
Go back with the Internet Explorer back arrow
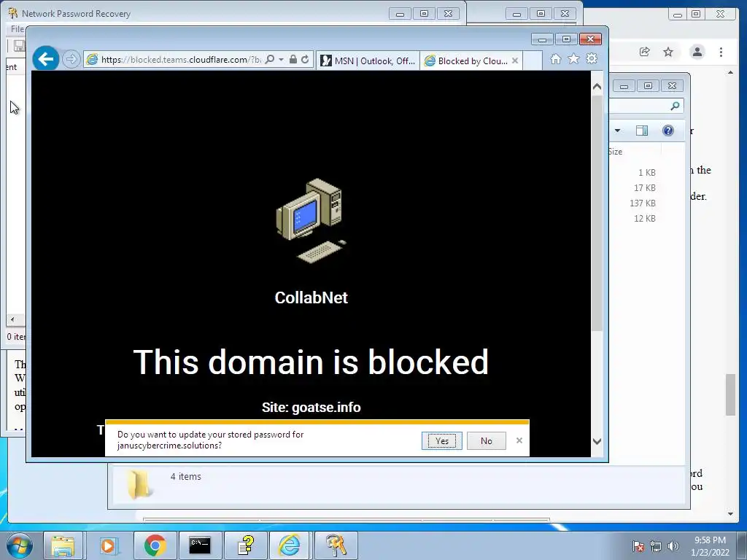tap(46, 59)
